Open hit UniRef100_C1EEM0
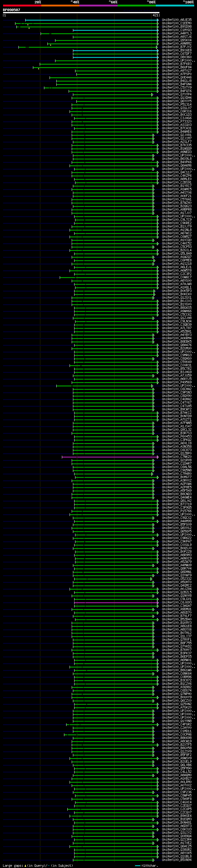 coord(177,23)
